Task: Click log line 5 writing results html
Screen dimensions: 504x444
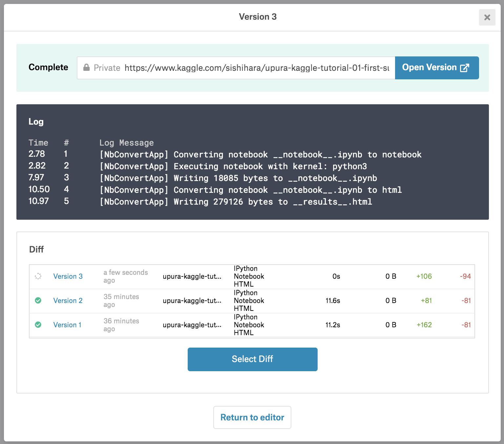Action: click(236, 202)
